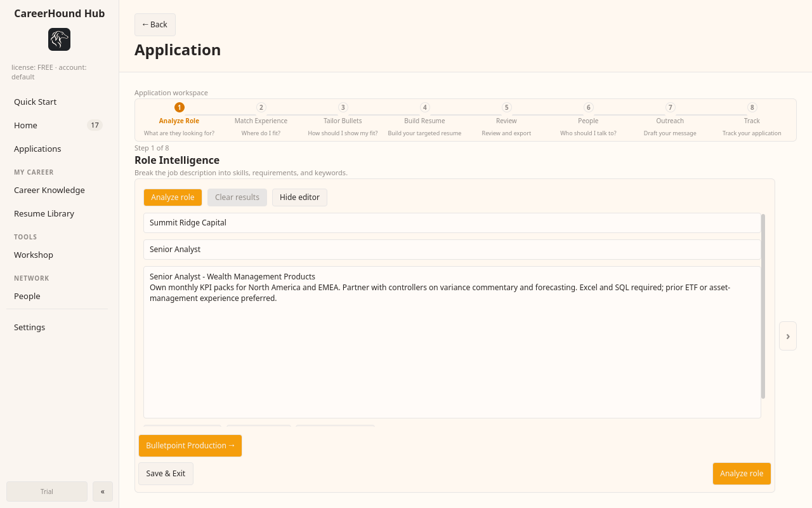Click Save & Exit
Image resolution: width=812 pixels, height=508 pixels.
point(166,474)
